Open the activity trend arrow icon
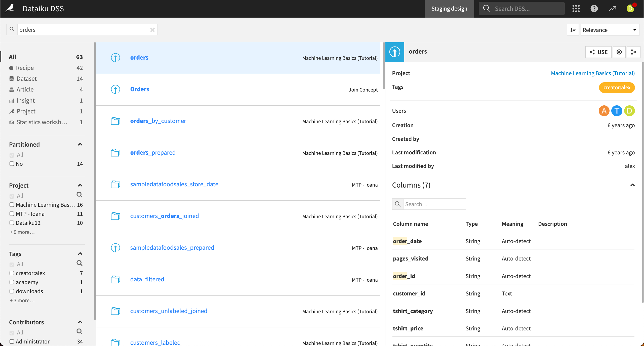Viewport: 644px width, 346px height. click(612, 9)
